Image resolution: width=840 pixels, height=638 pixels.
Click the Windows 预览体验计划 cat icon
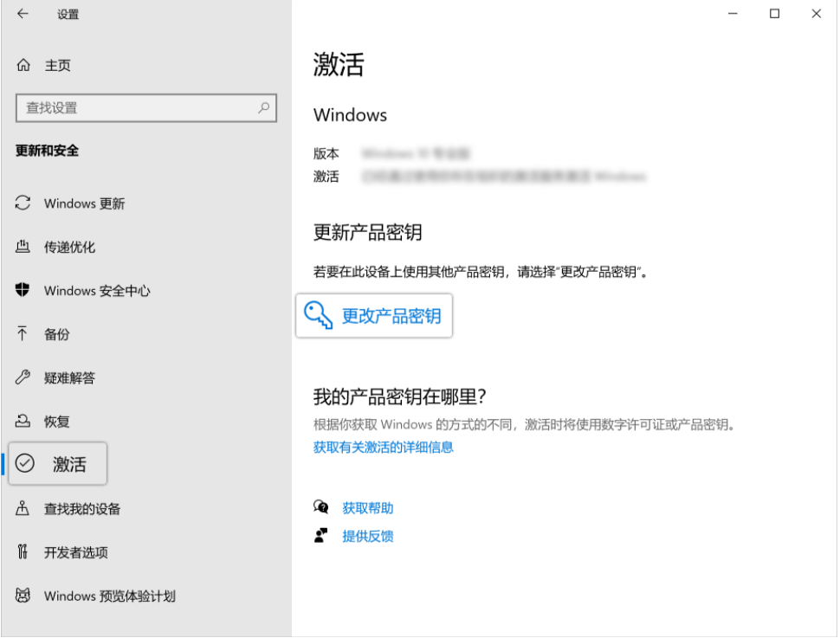tap(23, 595)
